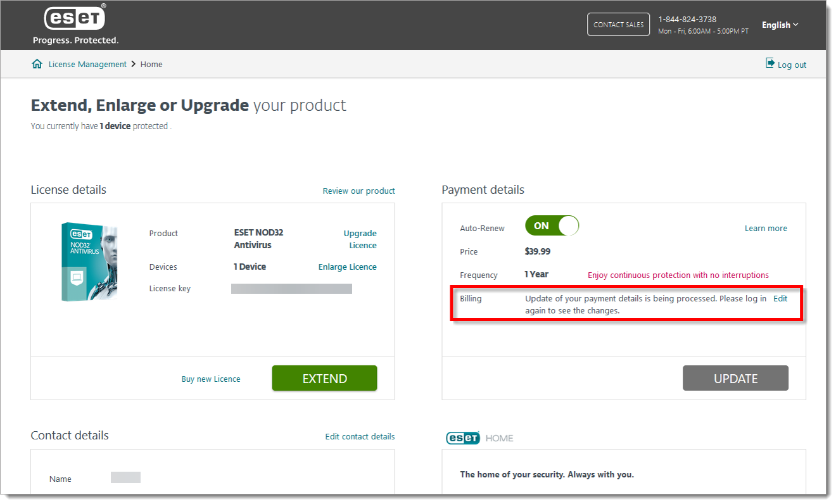Viewport: 836px width, 504px height.
Task: Click the Review our product link
Action: [x=358, y=191]
